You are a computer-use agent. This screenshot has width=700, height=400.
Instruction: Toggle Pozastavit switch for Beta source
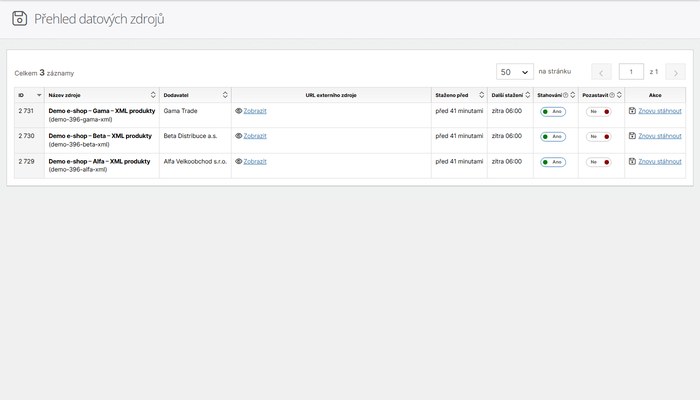[599, 137]
